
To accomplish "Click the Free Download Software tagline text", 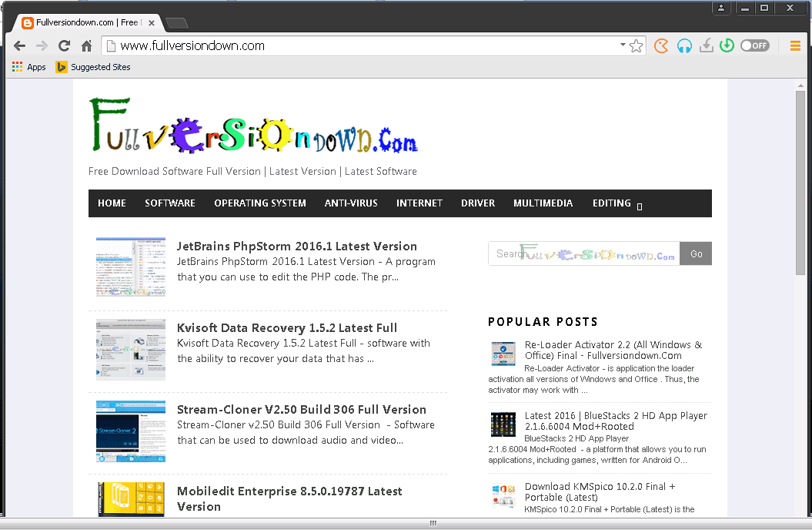I will point(252,172).
